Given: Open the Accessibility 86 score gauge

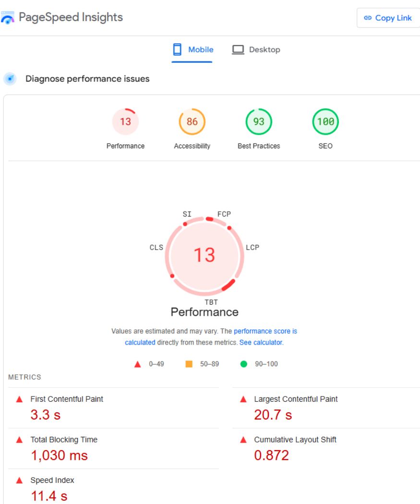Looking at the screenshot, I should click(x=192, y=121).
